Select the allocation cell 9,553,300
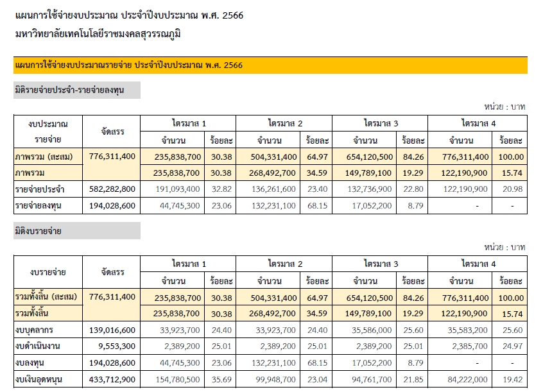 tap(117, 346)
